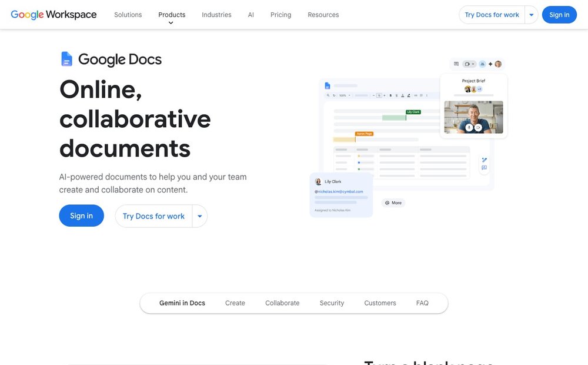Viewport: 588px width, 365px height.
Task: Click Try Docs for work in header
Action: click(x=492, y=15)
